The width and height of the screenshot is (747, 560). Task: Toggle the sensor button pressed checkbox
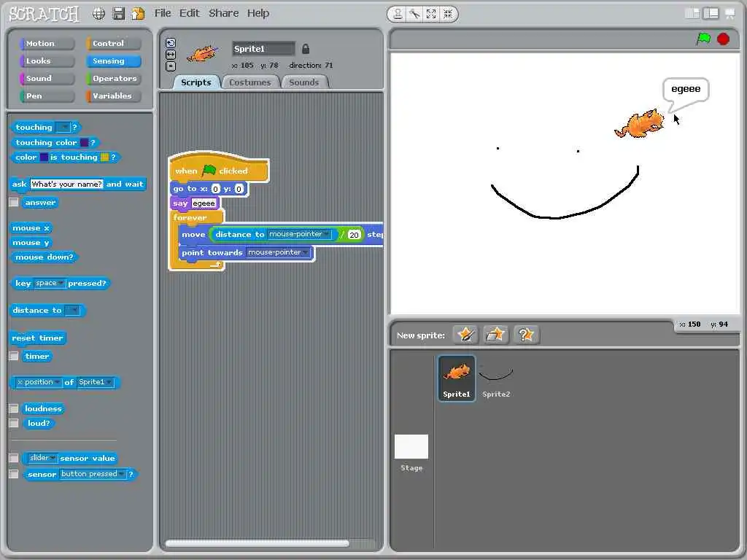pos(14,474)
